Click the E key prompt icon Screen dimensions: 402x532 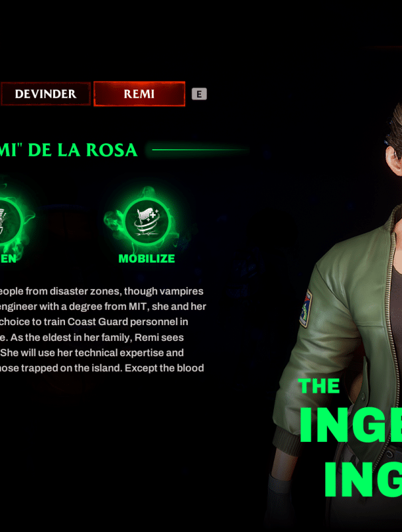tap(199, 94)
